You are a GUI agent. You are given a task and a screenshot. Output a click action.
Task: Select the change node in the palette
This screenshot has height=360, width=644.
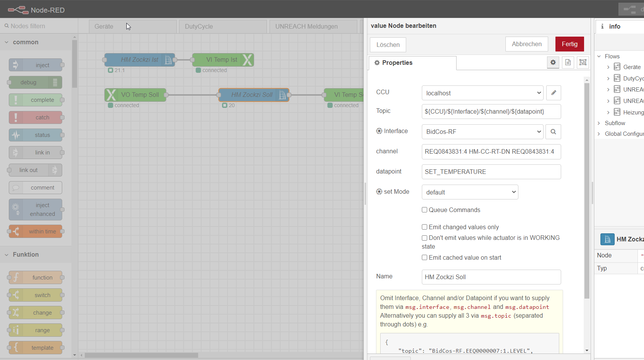36,313
